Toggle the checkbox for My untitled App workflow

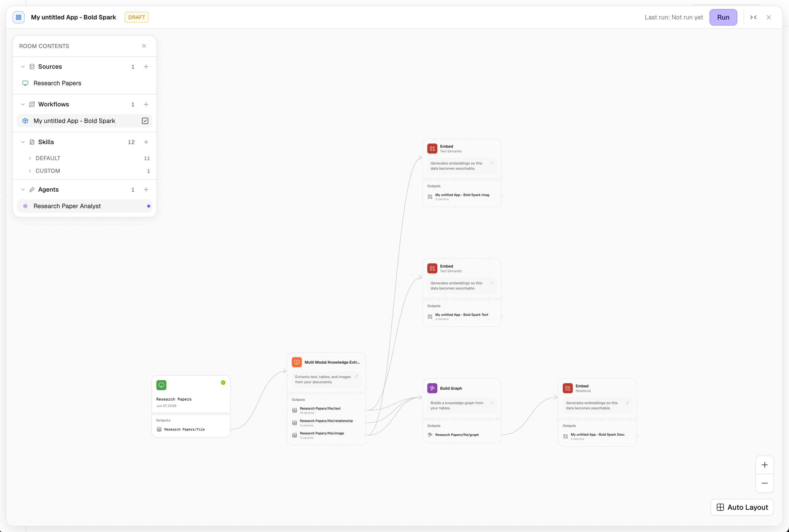click(x=145, y=121)
